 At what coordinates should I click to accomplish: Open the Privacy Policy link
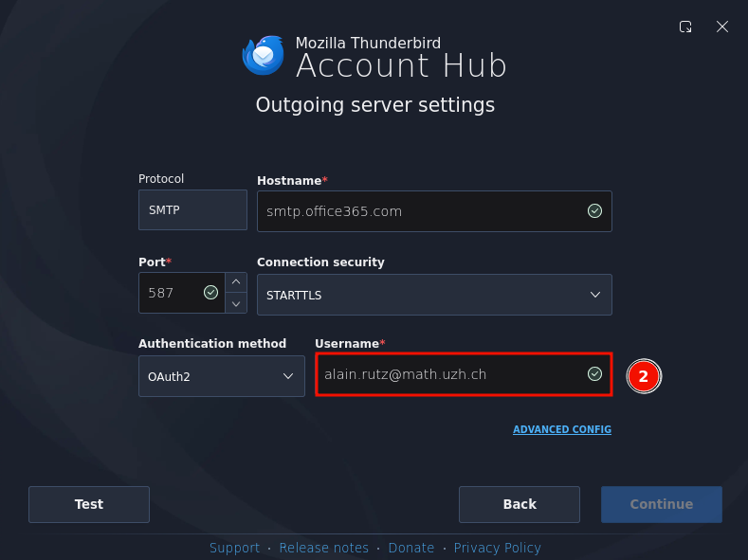(x=497, y=548)
